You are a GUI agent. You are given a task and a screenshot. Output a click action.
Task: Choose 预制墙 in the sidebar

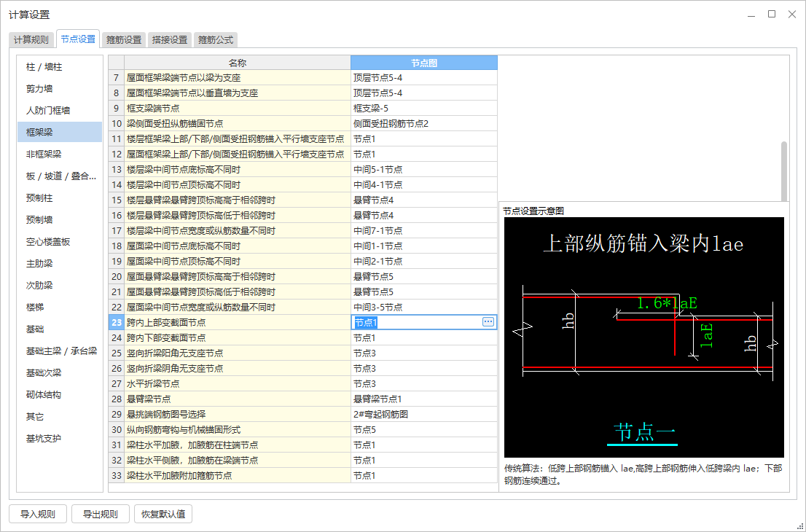(60, 219)
